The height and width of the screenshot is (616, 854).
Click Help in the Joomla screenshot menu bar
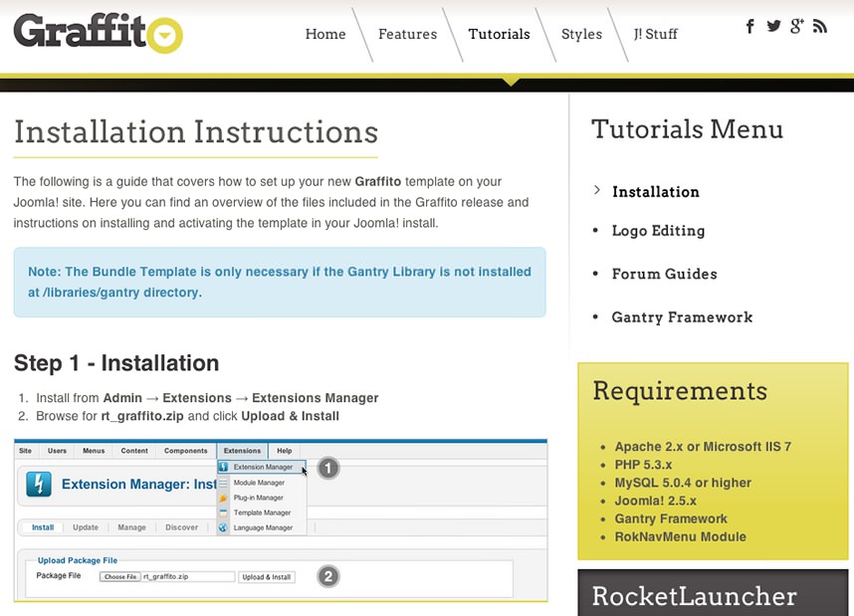285,451
